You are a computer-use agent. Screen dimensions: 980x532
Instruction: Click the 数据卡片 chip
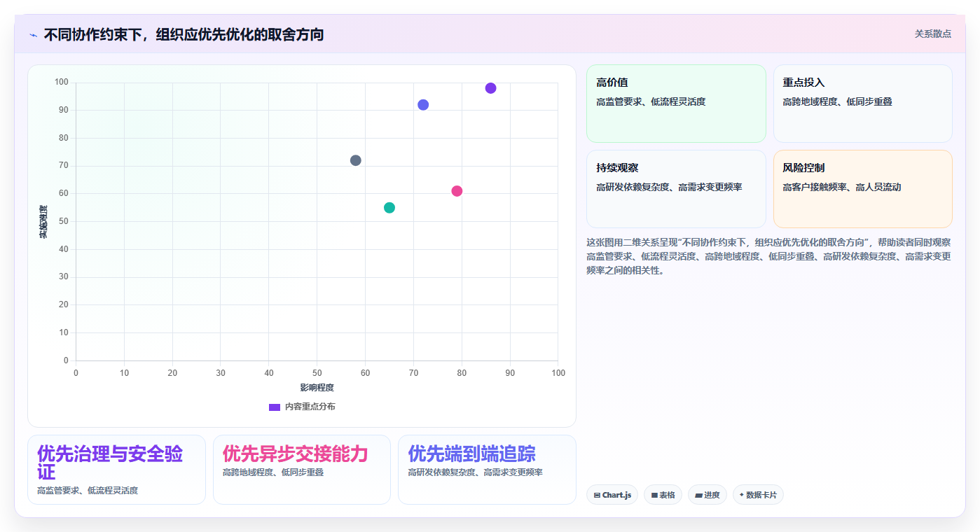[x=758, y=495]
